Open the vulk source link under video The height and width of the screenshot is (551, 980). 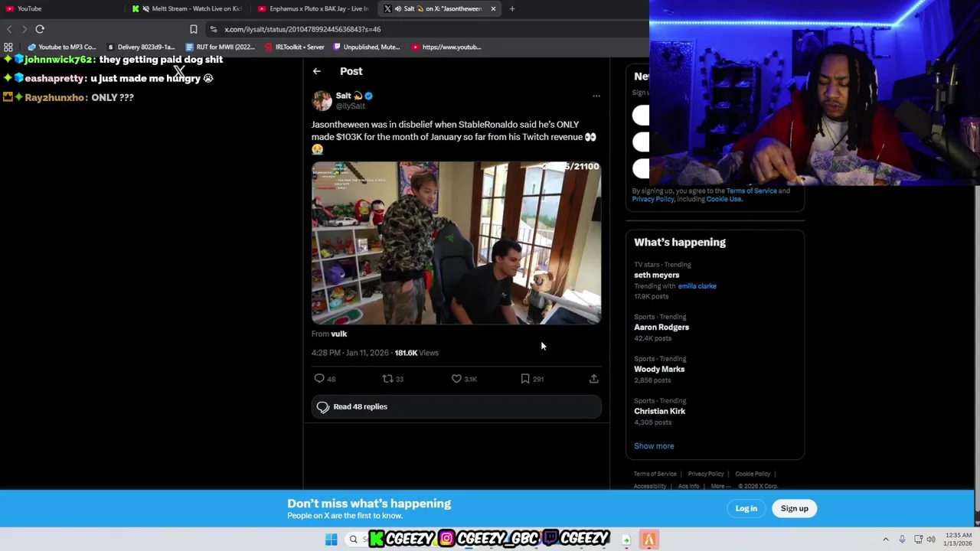[x=339, y=334]
